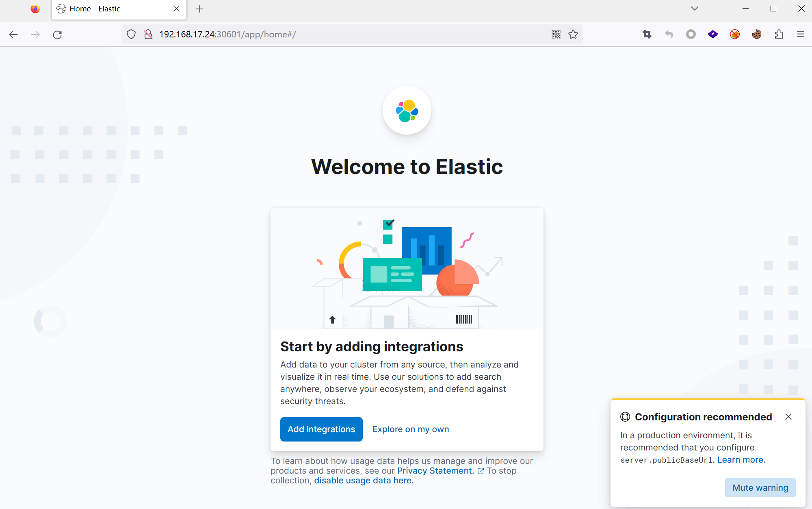The height and width of the screenshot is (509, 812).
Task: Bookmark this page with star icon
Action: [573, 34]
